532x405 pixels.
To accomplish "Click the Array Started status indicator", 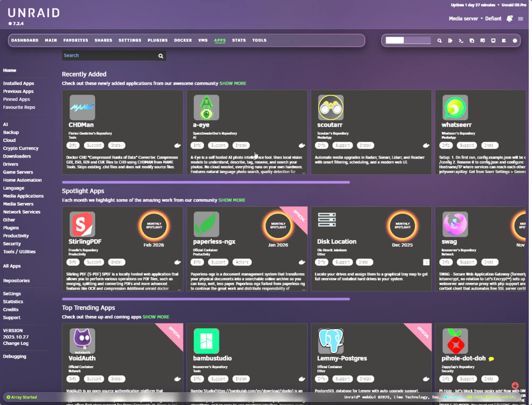I will click(x=22, y=397).
